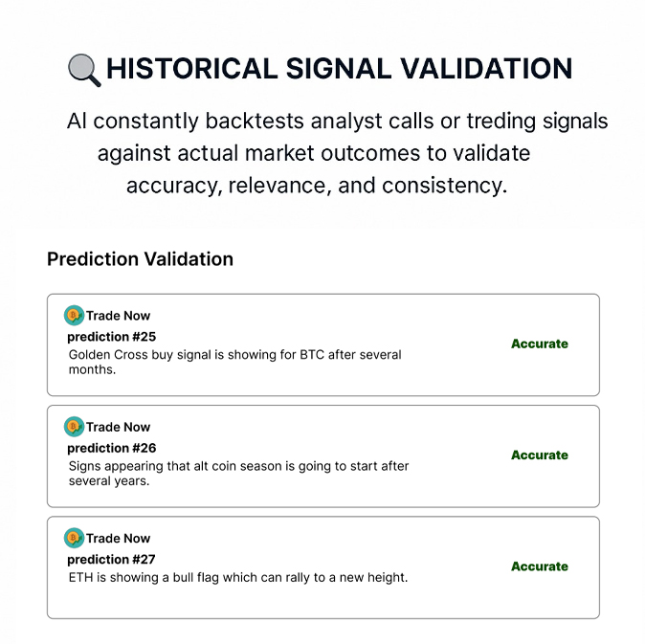Click the Accurate status on prediction #25
Image resolution: width=645 pixels, height=644 pixels.
click(x=540, y=344)
